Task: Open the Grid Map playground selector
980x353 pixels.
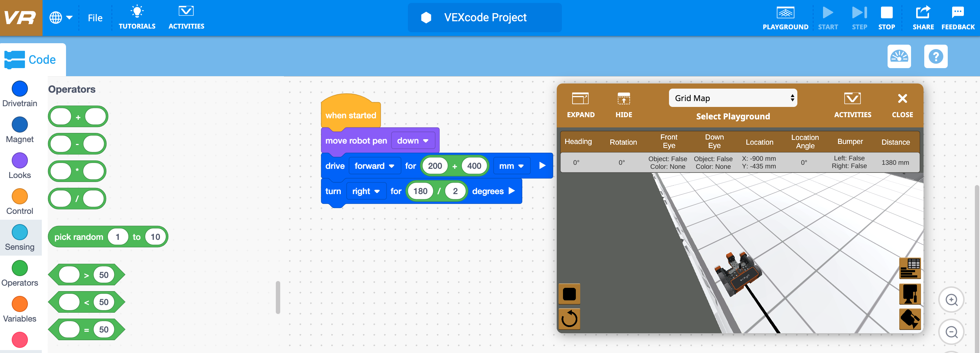Action: [733, 98]
